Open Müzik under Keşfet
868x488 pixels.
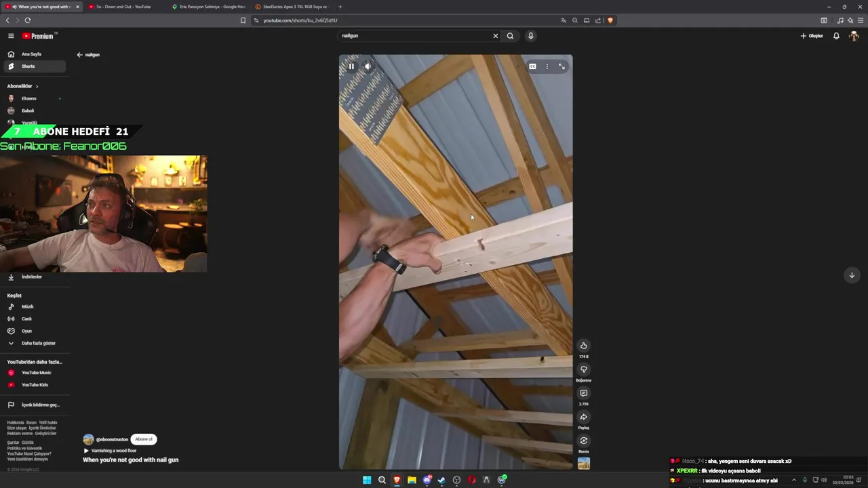click(34, 306)
